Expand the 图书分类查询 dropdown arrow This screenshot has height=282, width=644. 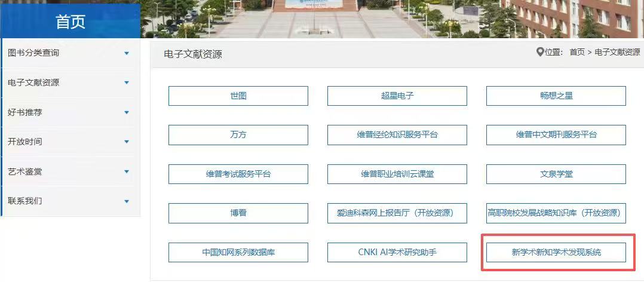coord(126,53)
